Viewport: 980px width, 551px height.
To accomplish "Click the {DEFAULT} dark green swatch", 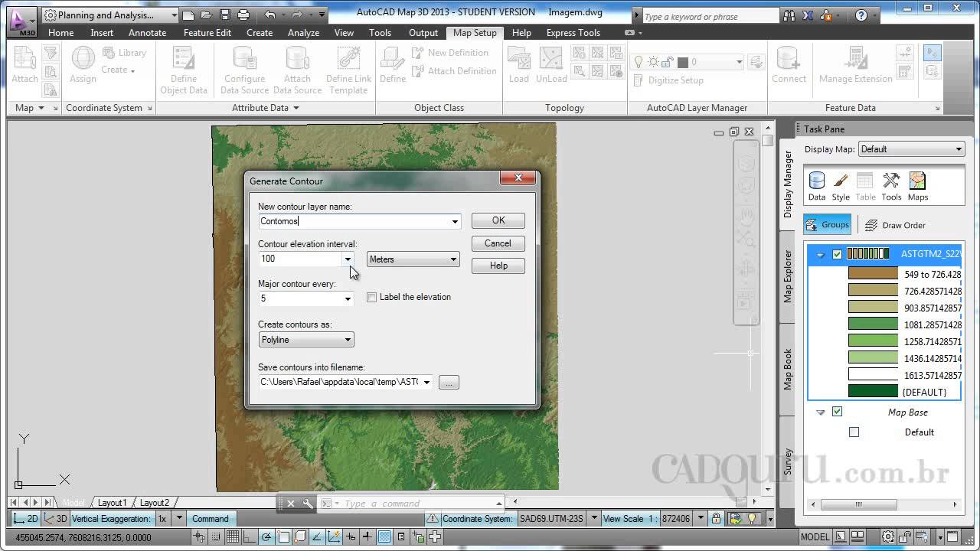I will pyautogui.click(x=873, y=391).
